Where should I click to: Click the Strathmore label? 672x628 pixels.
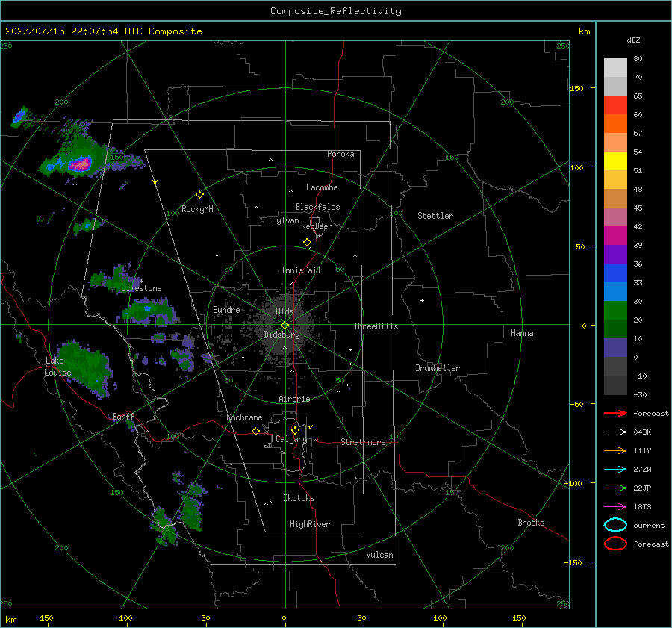pyautogui.click(x=363, y=442)
